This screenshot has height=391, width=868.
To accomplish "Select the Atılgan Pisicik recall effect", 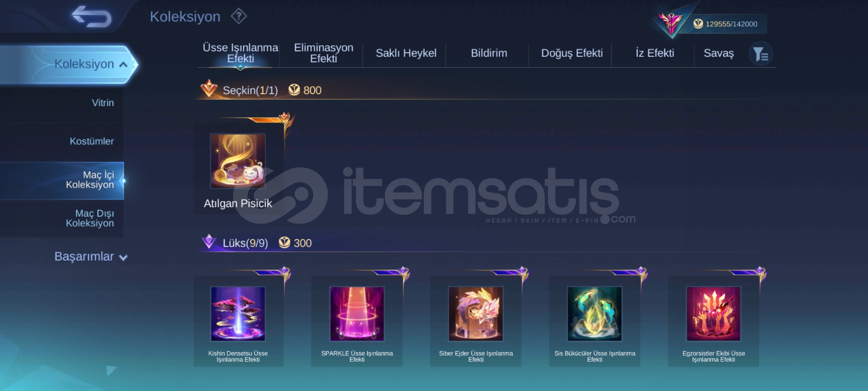I will pos(238,161).
